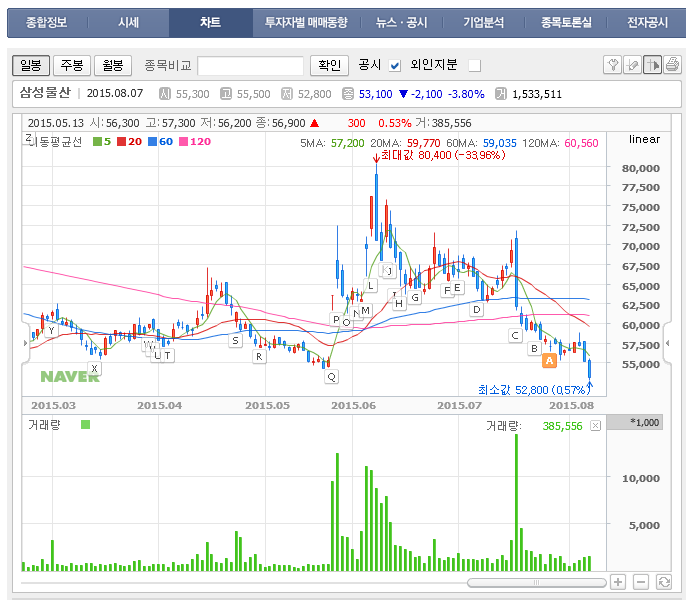This screenshot has width=686, height=600.
Task: Click the green 거래량 legend swatch
Action: pyautogui.click(x=85, y=424)
